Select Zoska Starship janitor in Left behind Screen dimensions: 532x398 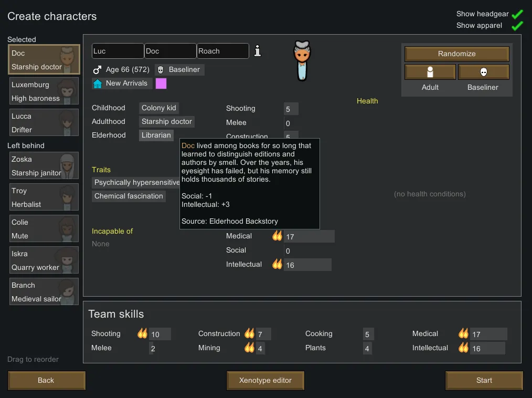pos(44,166)
